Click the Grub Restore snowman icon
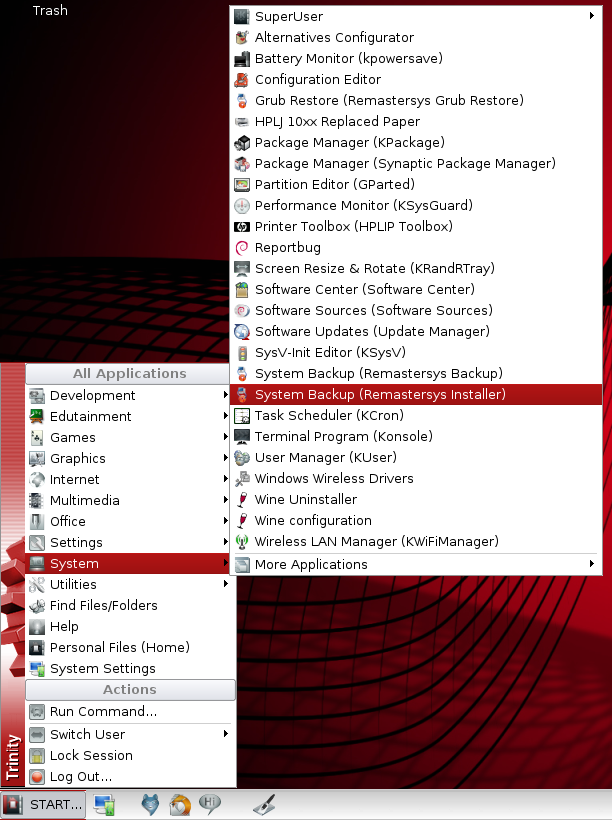The height and width of the screenshot is (820, 612). click(x=242, y=100)
